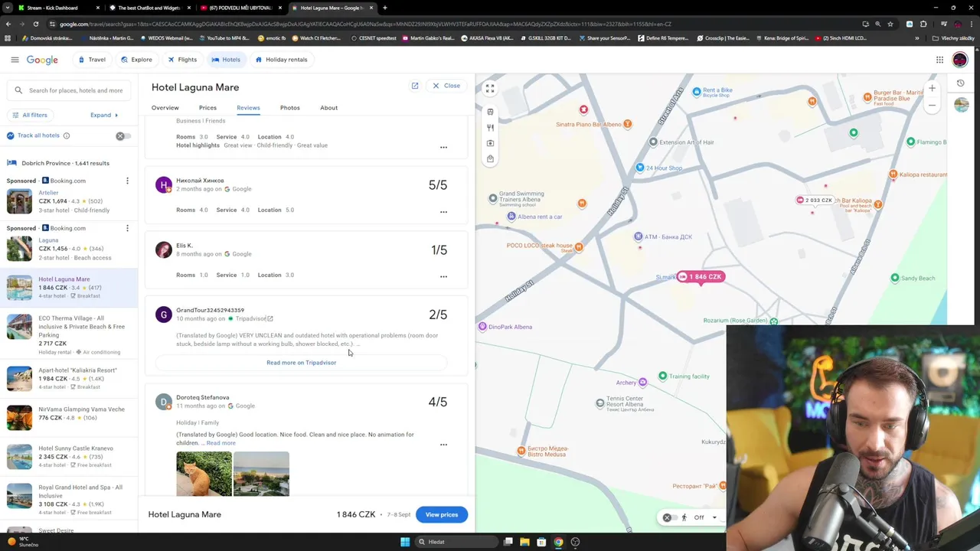Select DinoPark Albena map marker
Screen dimensions: 980x551
point(482,327)
